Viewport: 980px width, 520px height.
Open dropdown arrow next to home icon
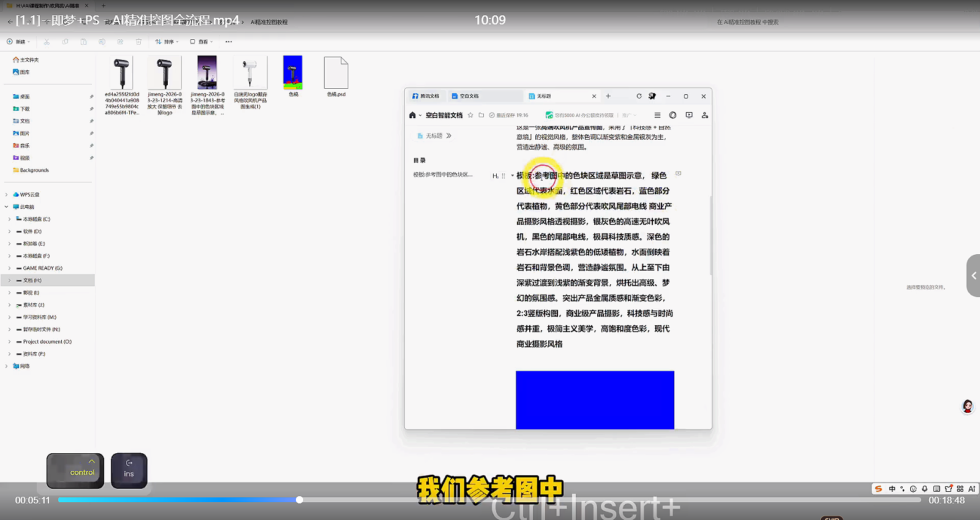[x=420, y=115]
